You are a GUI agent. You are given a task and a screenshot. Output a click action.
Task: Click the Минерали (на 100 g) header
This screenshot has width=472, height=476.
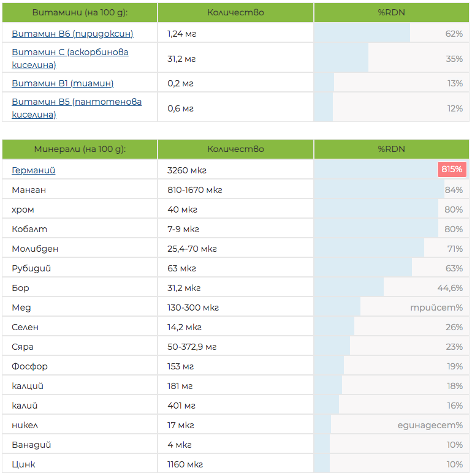tap(80, 149)
